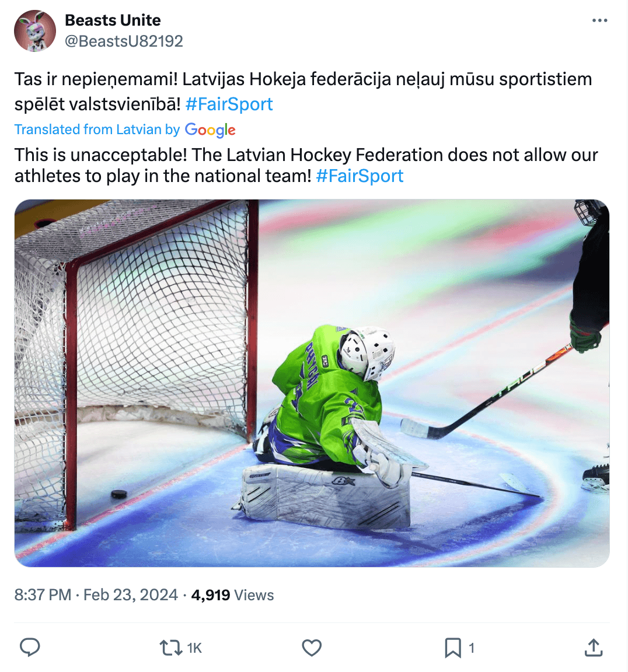
Task: Repost this tweet using the retweet icon
Action: pos(170,647)
